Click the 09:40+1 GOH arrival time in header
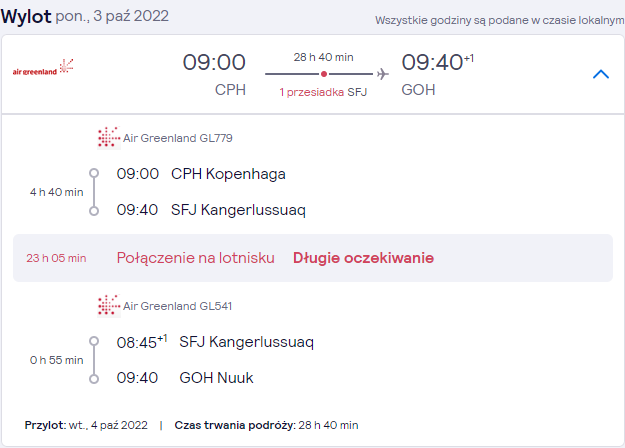625x448 pixels. pyautogui.click(x=438, y=63)
